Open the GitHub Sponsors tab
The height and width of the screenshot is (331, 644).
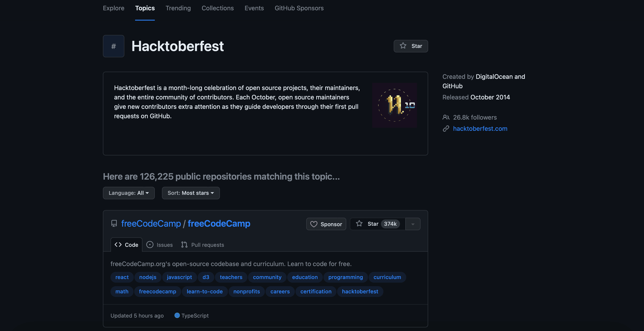[x=299, y=8]
